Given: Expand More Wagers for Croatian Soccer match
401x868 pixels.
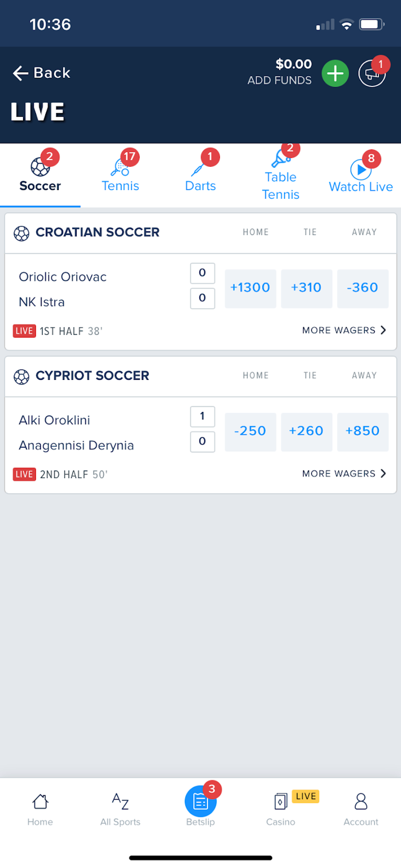Looking at the screenshot, I should click(x=344, y=330).
